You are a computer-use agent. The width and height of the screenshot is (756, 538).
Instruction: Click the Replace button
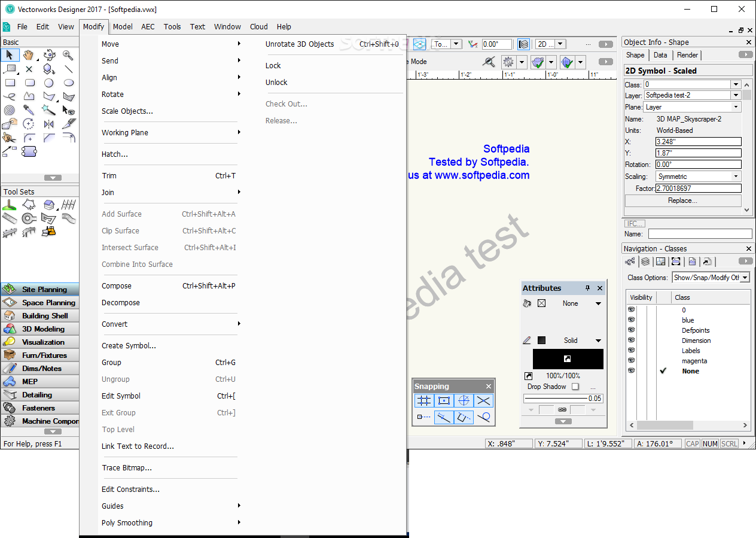682,200
